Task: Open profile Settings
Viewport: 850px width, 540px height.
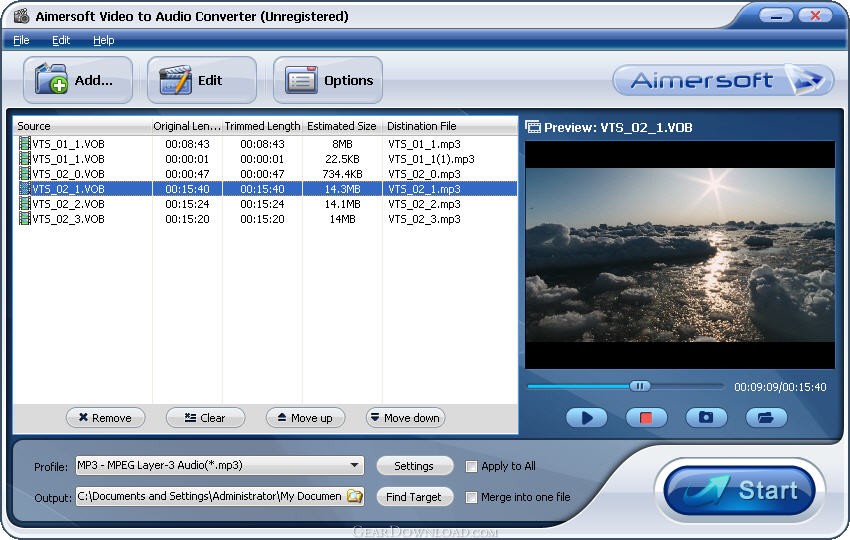Action: pyautogui.click(x=414, y=466)
